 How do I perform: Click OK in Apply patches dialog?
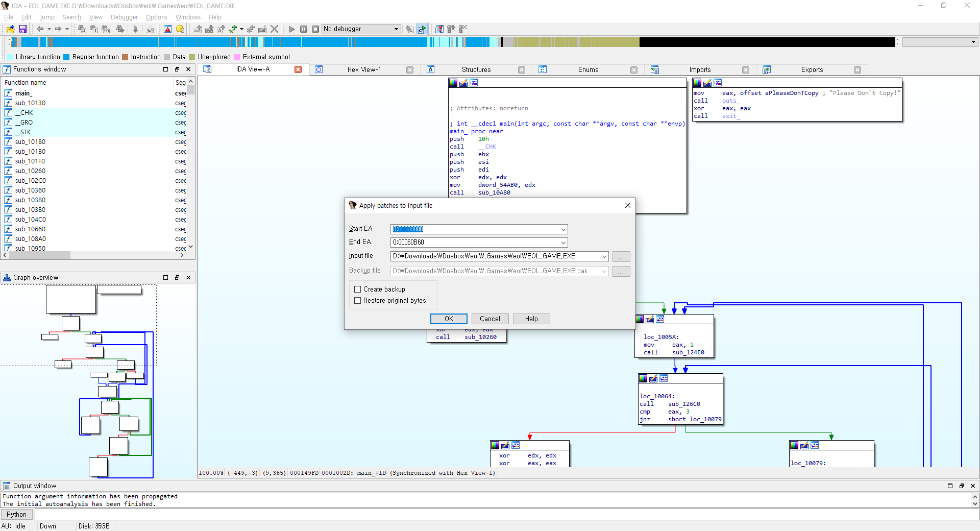(x=449, y=319)
